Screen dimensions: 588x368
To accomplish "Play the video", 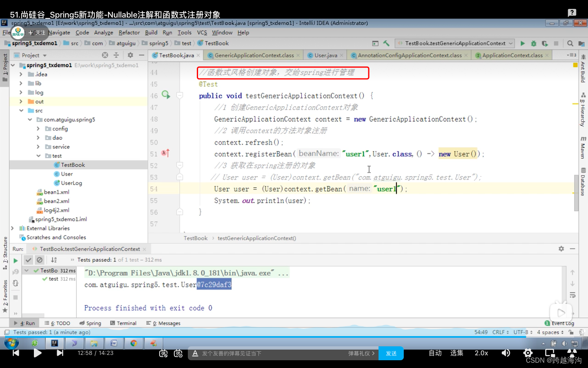I will click(x=38, y=353).
